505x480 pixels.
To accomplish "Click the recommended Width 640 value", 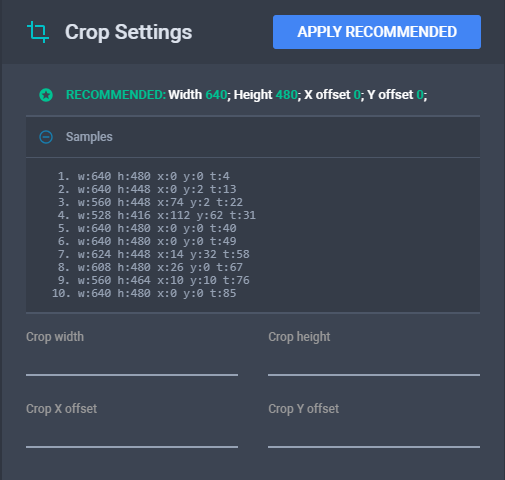I will (216, 95).
